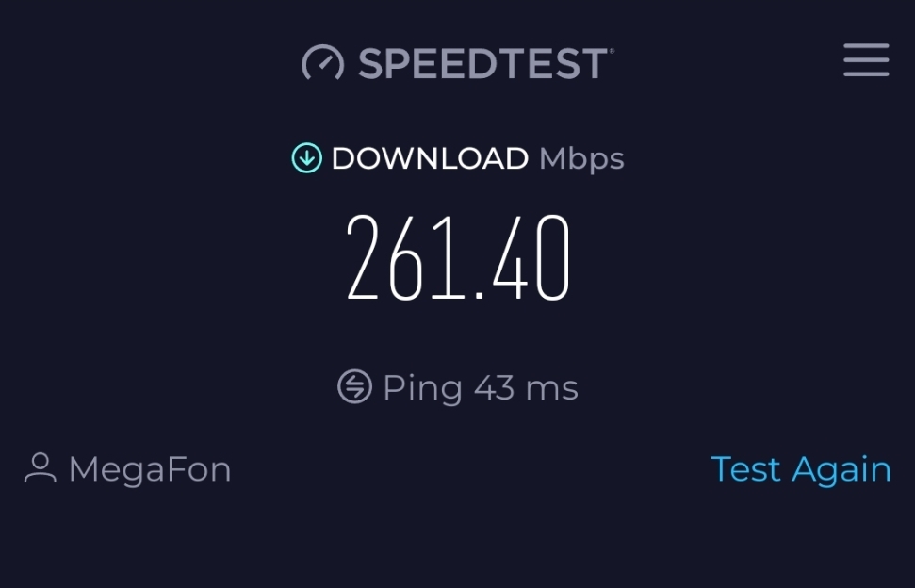
Task: Click the word Ping in latency line
Action: coord(422,388)
